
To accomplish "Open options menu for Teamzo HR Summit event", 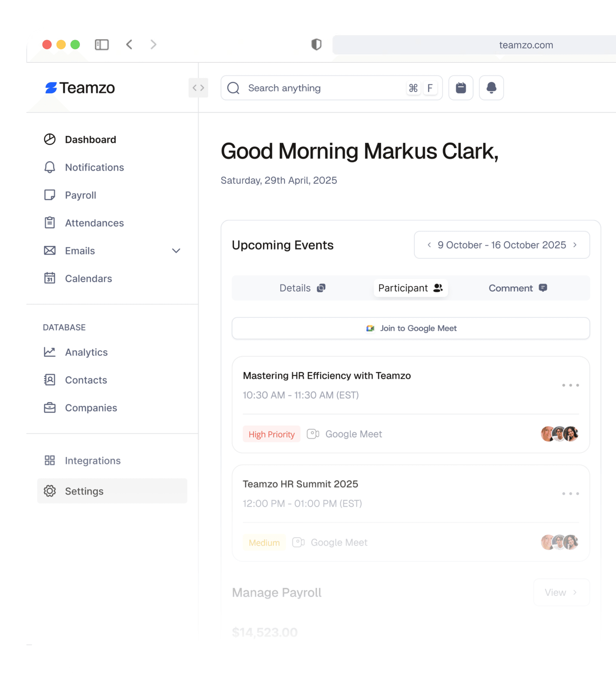I will (x=570, y=494).
